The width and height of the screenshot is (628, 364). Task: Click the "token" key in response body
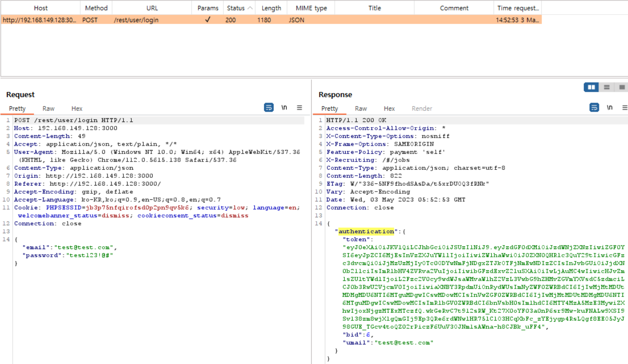click(x=356, y=239)
